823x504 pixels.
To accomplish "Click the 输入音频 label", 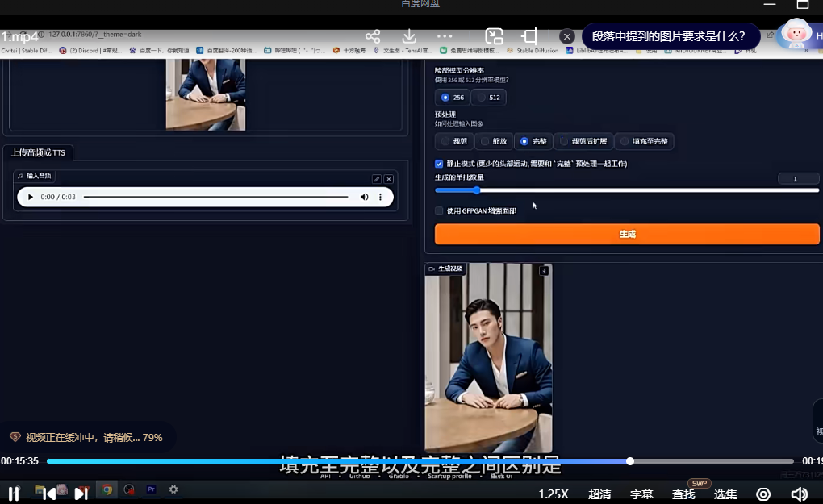I will pyautogui.click(x=35, y=176).
